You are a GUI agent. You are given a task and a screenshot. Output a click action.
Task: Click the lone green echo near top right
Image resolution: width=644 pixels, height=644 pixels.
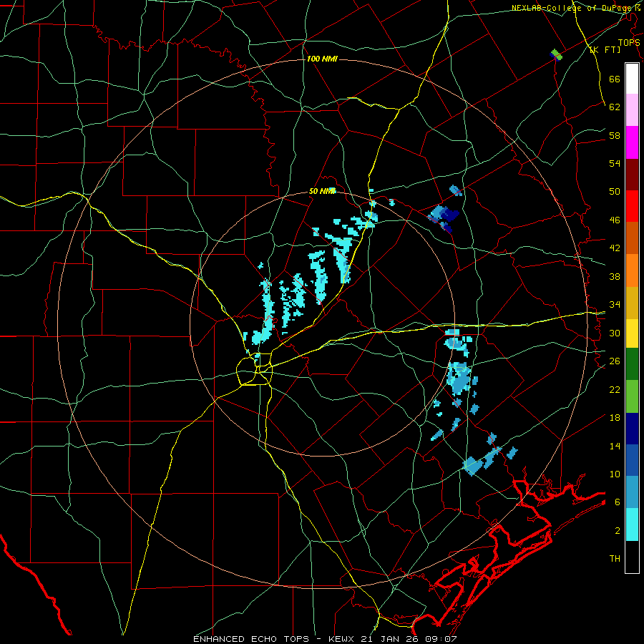[x=557, y=54]
